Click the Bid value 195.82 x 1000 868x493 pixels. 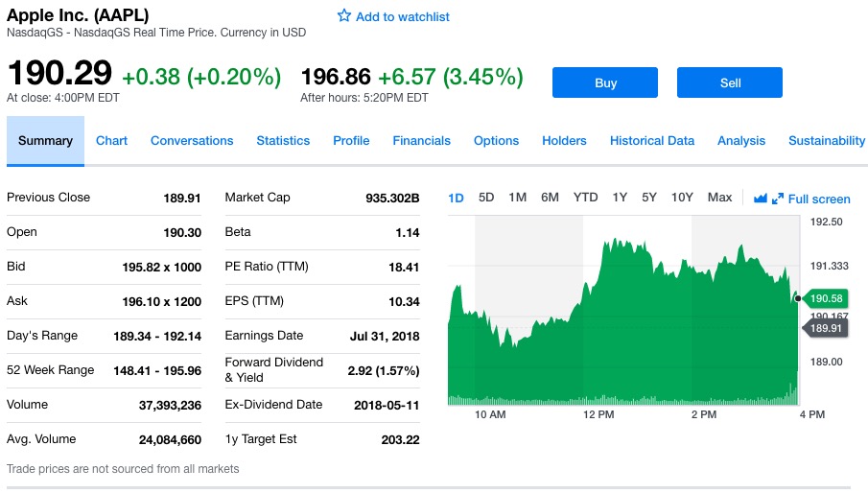click(x=162, y=268)
